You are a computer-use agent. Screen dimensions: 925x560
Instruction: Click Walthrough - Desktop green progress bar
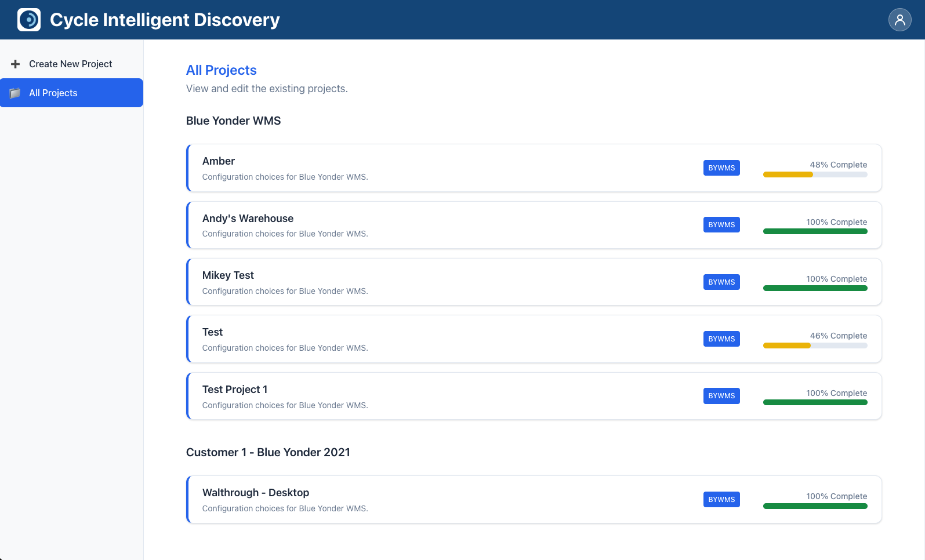coord(815,506)
